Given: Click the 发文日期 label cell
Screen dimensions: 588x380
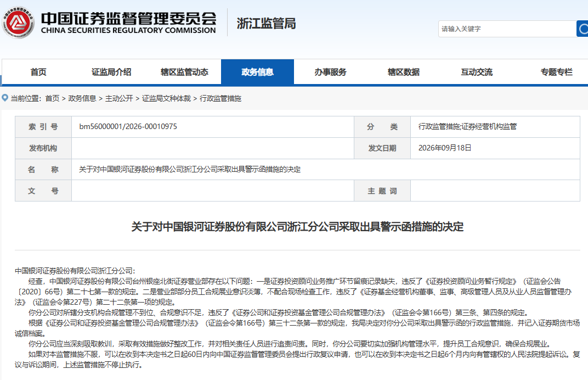Looking at the screenshot, I should click(382, 148).
